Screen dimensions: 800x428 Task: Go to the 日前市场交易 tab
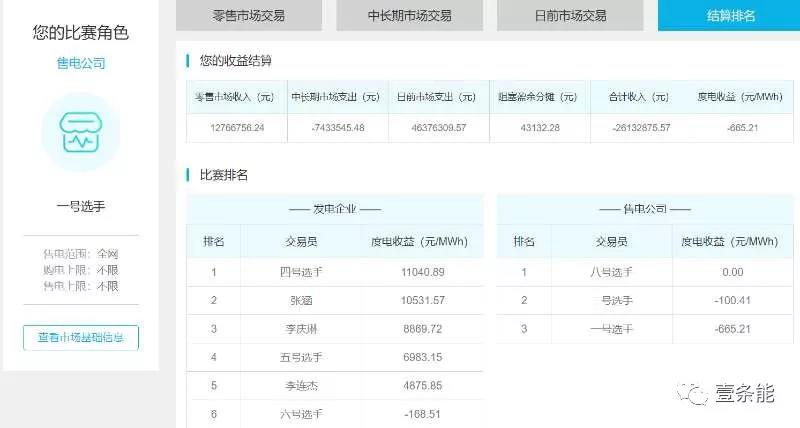coord(568,16)
